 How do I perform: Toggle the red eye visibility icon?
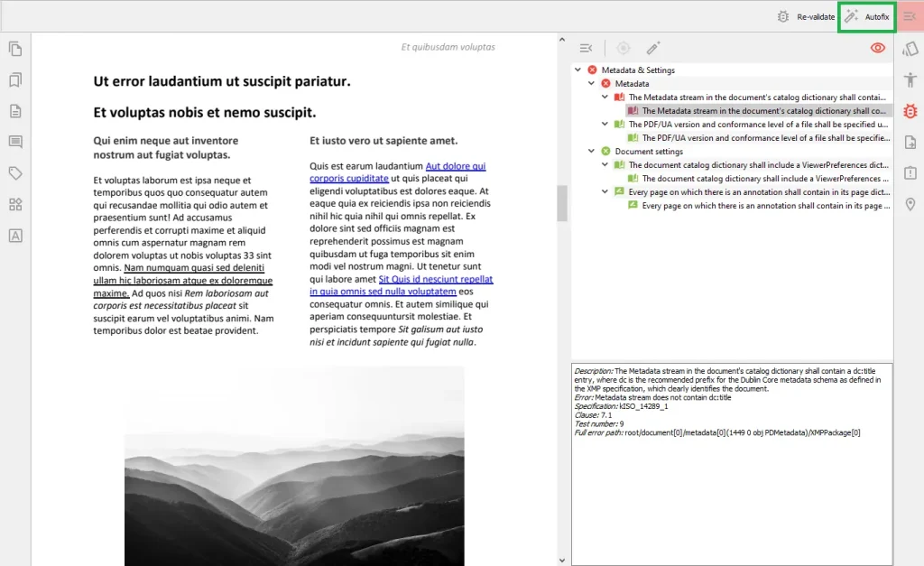click(x=877, y=48)
